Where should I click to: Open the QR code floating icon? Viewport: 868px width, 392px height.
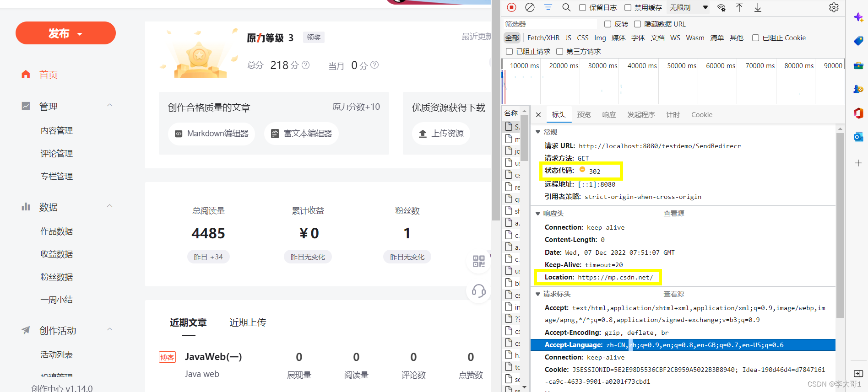coord(479,261)
